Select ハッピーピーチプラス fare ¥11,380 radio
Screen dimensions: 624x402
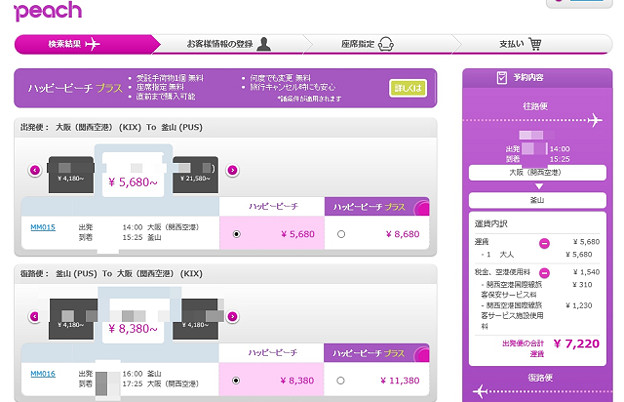(340, 381)
